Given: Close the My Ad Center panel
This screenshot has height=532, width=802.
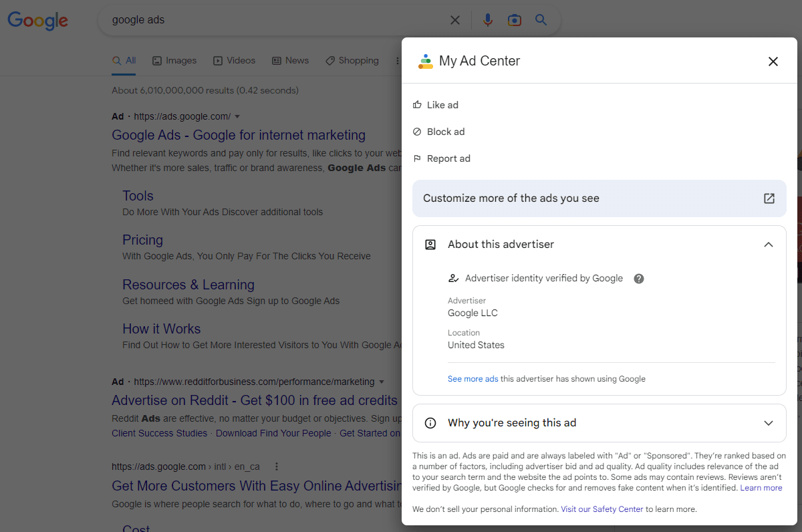Looking at the screenshot, I should (x=773, y=61).
